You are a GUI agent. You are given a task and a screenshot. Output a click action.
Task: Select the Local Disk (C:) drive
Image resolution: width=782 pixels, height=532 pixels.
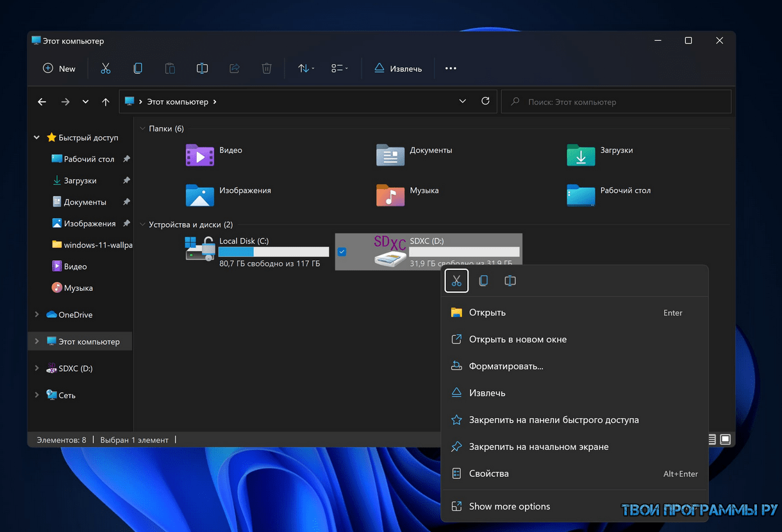(256, 251)
